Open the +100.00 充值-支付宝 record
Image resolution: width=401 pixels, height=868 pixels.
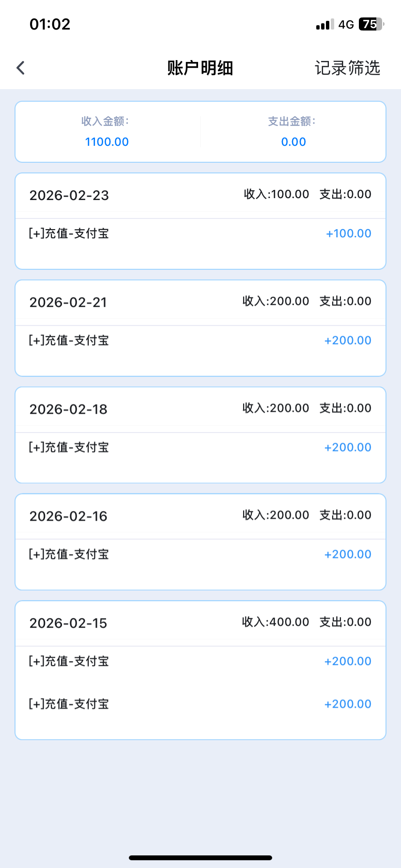coord(200,233)
